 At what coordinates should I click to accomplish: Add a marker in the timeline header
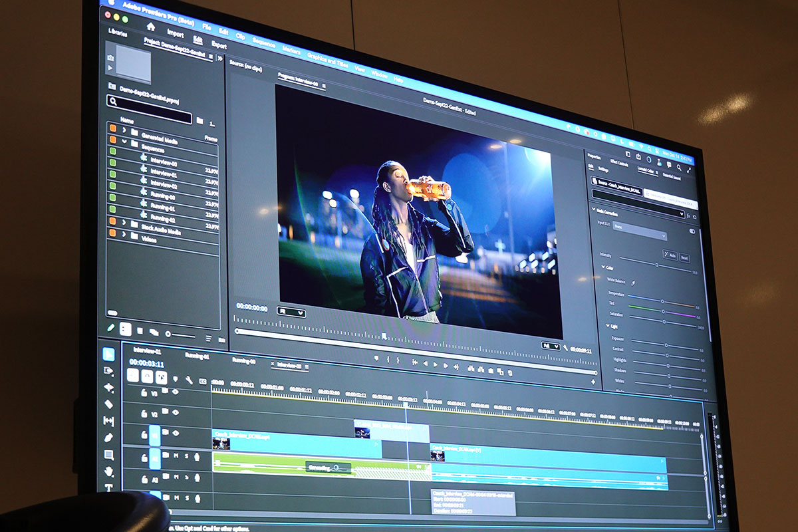176,379
